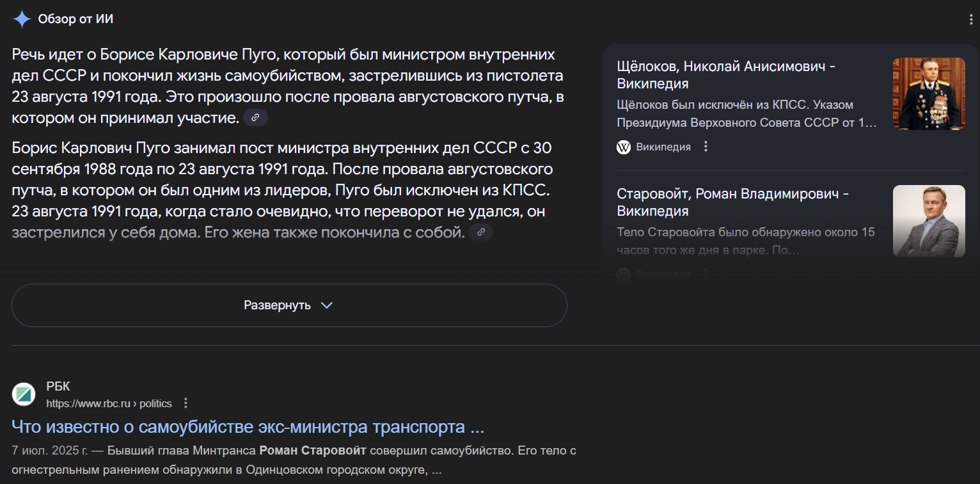Click the Старовойт card description snippet
The height and width of the screenshot is (484, 980).
coord(746,241)
